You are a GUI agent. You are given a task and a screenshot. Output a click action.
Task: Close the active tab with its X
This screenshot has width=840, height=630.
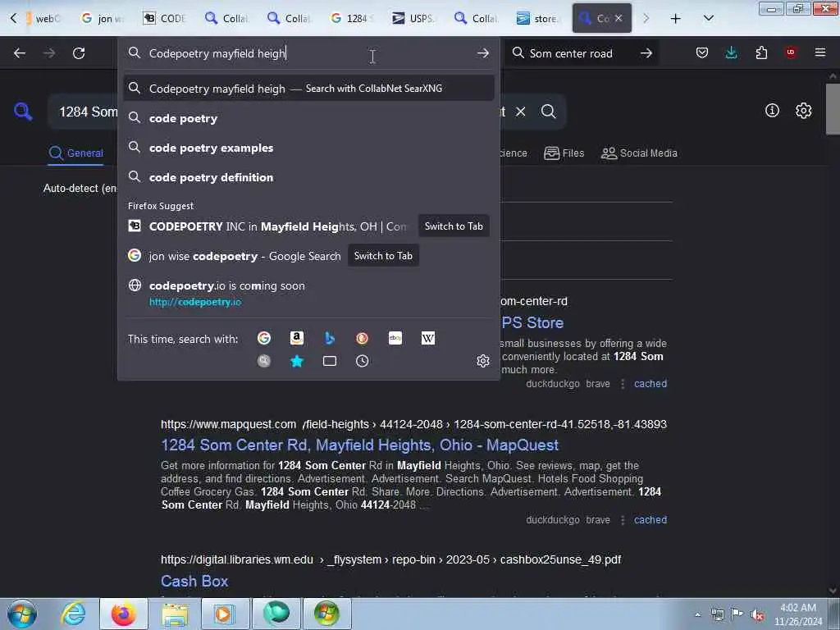(x=619, y=18)
